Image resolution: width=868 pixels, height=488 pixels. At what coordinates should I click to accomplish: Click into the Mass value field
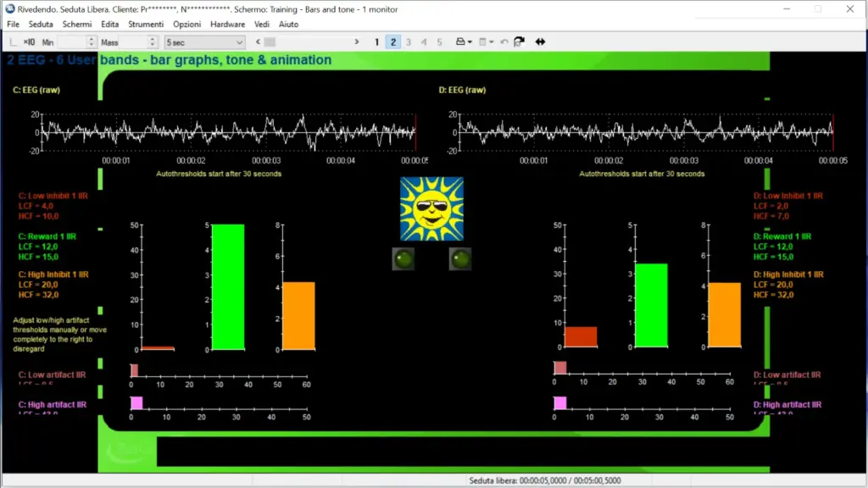tap(133, 42)
